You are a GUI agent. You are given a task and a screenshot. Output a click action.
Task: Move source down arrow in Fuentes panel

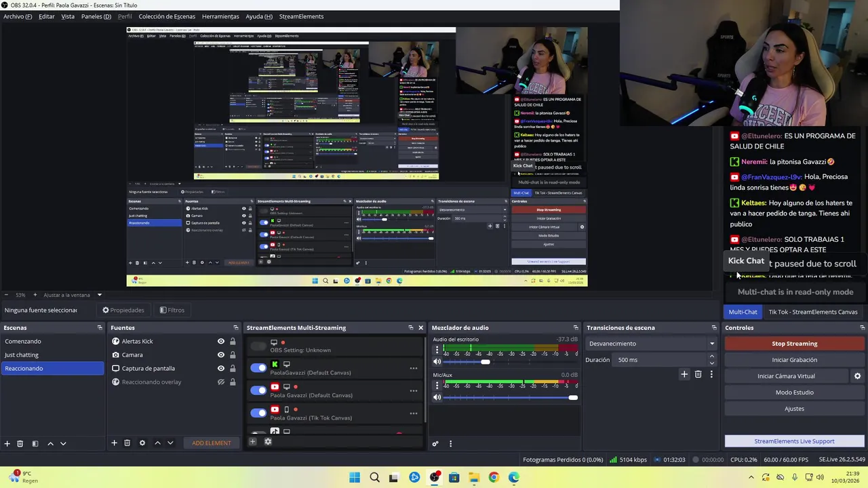point(170,443)
